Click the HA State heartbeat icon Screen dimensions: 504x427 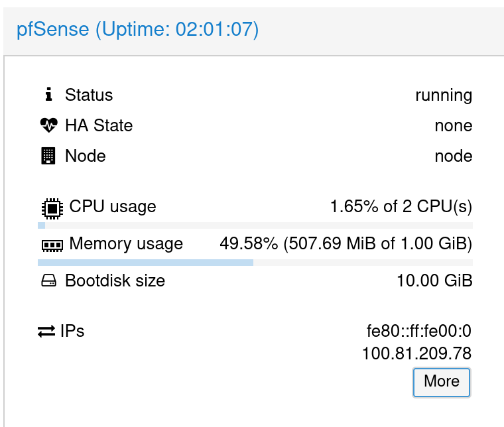tap(49, 125)
